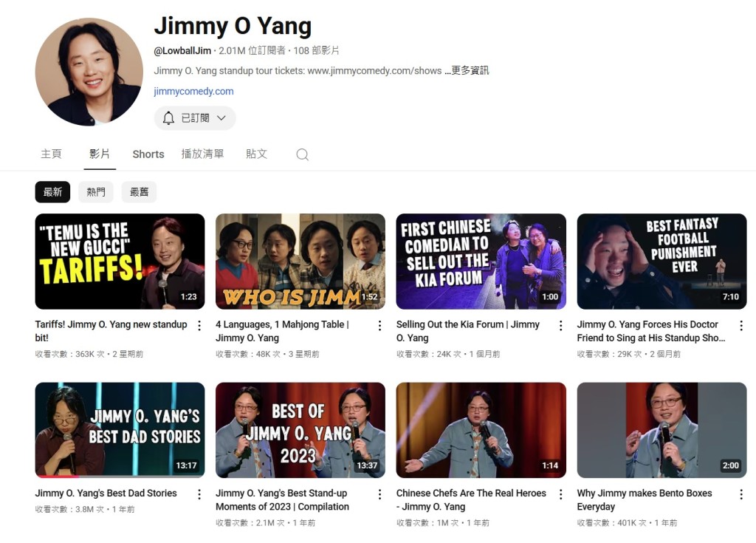Switch to the 主頁 tab
The width and height of the screenshot is (756, 543).
coord(51,154)
